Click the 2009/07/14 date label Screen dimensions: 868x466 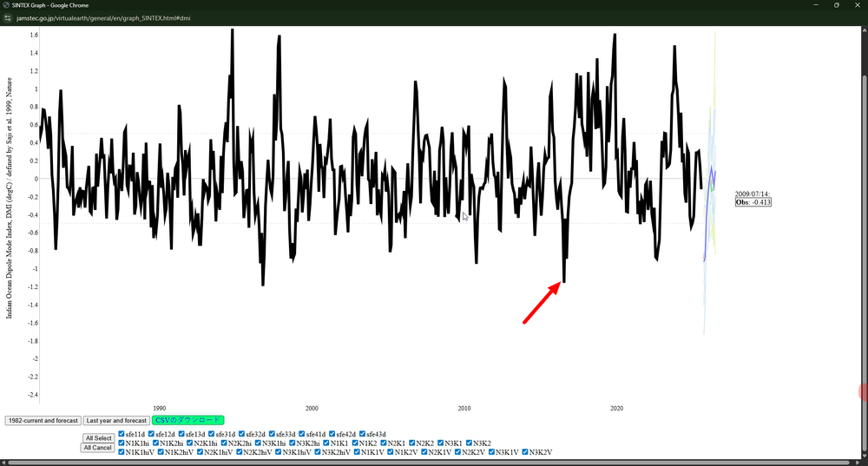coord(752,194)
